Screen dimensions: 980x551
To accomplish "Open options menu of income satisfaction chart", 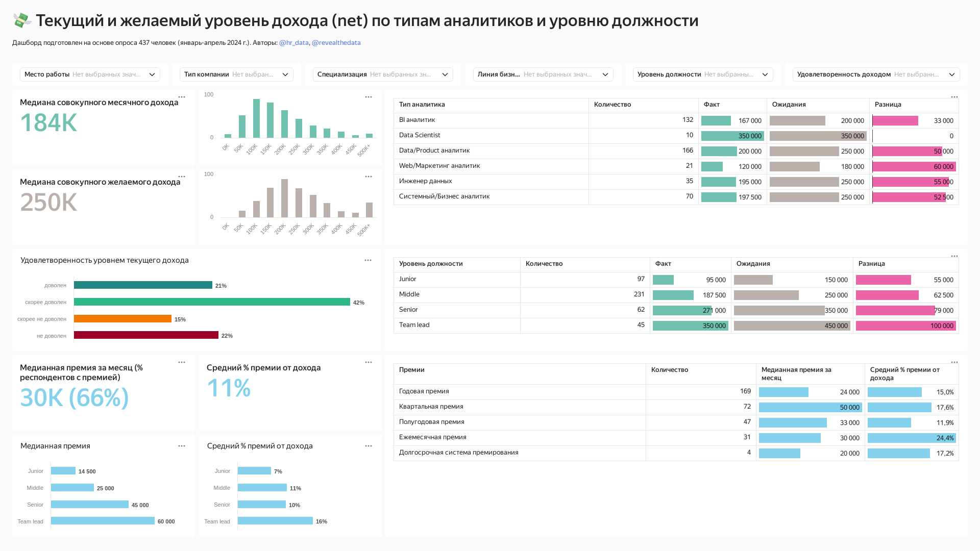I will (x=368, y=260).
